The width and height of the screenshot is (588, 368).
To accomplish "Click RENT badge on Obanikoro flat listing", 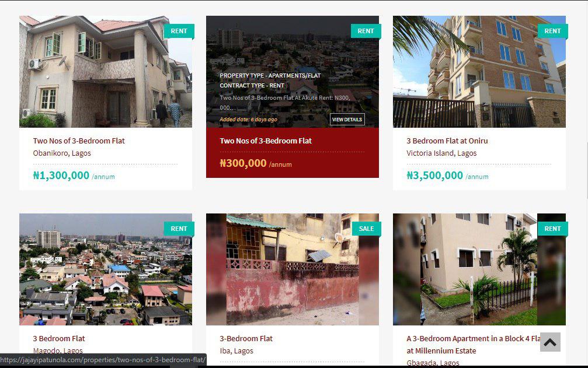I will point(179,31).
